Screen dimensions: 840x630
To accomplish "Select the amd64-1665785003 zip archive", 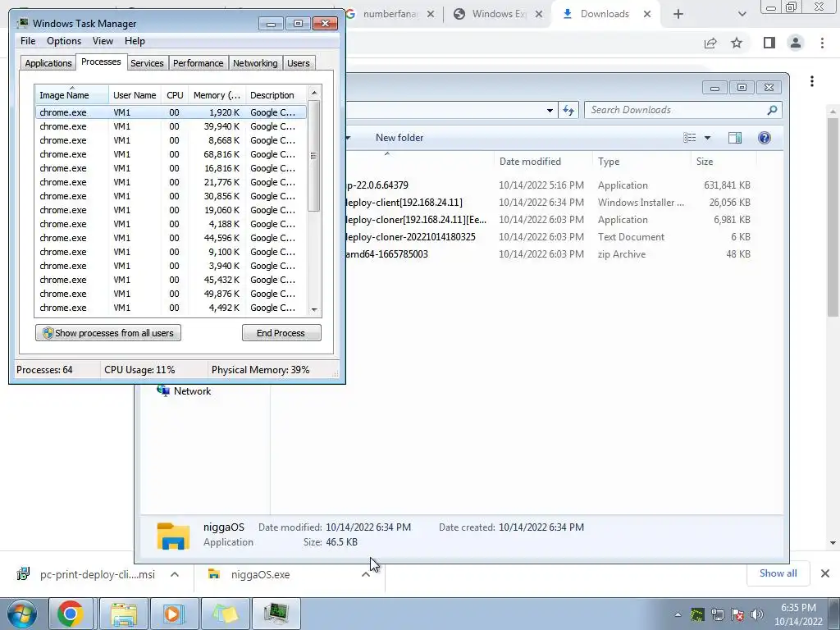I will pos(387,254).
